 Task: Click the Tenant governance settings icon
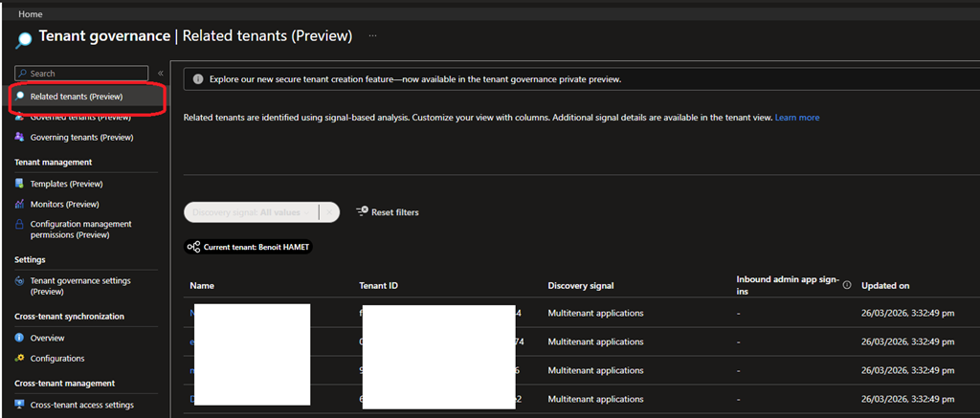tap(19, 281)
